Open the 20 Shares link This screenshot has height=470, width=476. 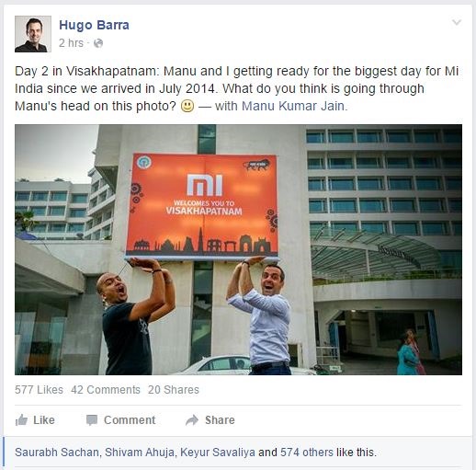174,390
